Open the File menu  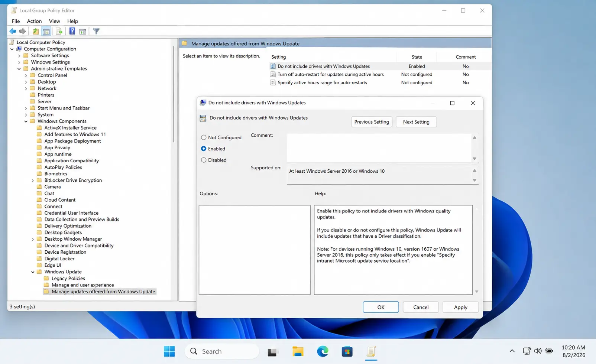click(16, 21)
